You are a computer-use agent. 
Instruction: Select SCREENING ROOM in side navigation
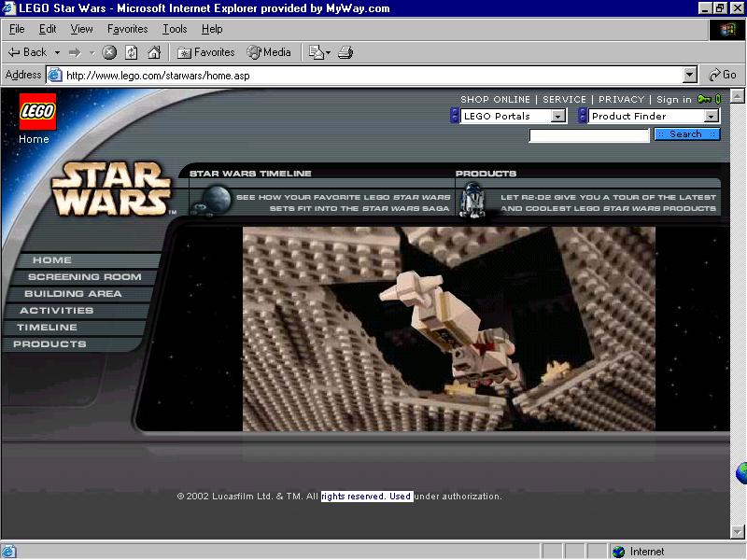[84, 277]
